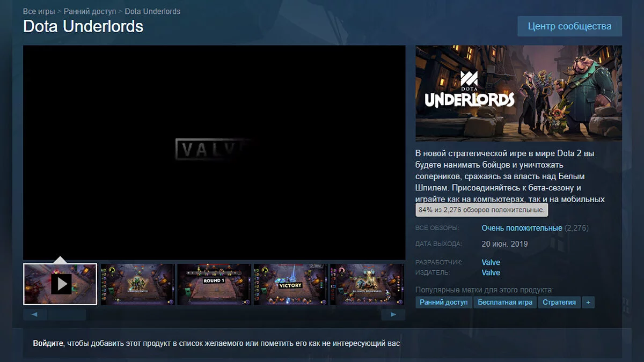Click the '+' add tag button
The height and width of the screenshot is (362, 644).
[x=588, y=302]
